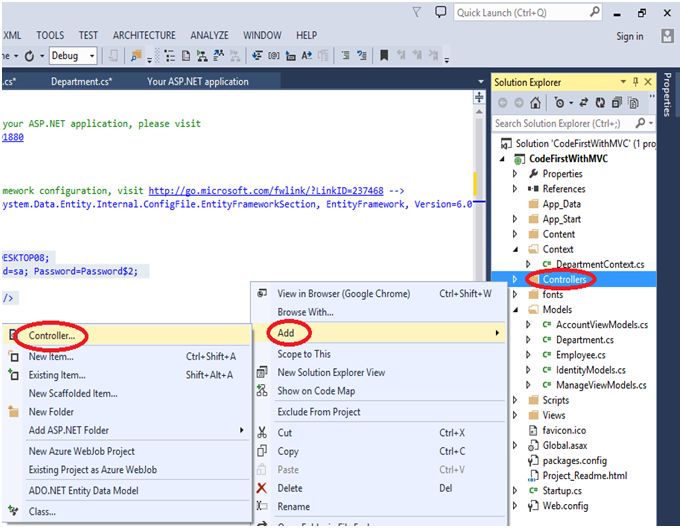Select Delete with the red X icon
Screen dimensions: 682x528
pos(288,488)
